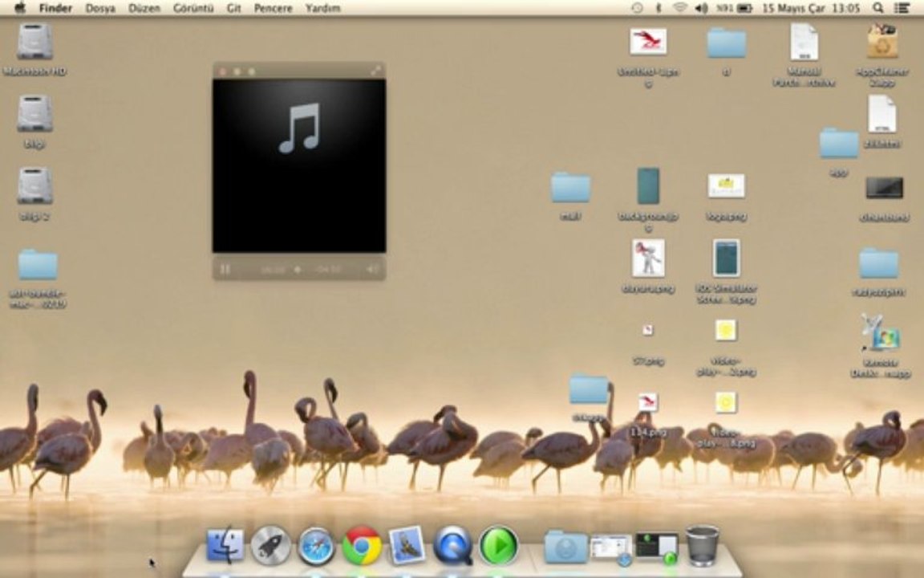Screen dimensions: 924x578
Task: Select the AppCleaner app icon on the desktop
Action: [882, 41]
